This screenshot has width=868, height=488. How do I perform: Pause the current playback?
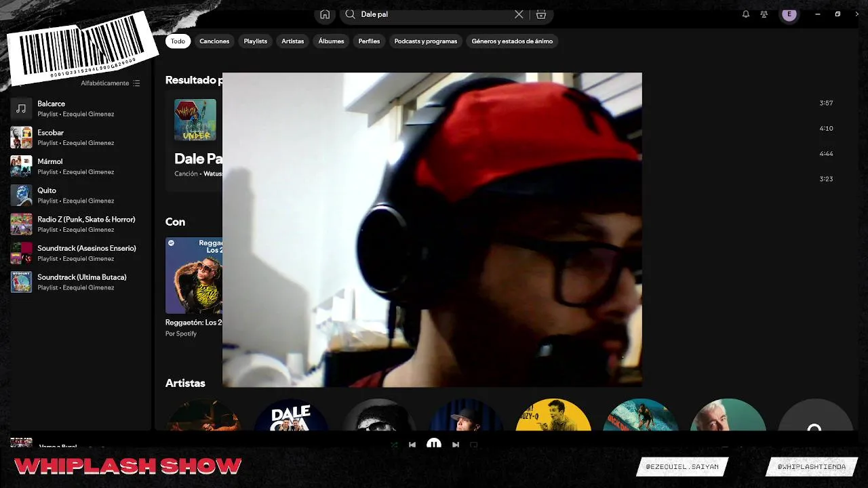pos(434,444)
